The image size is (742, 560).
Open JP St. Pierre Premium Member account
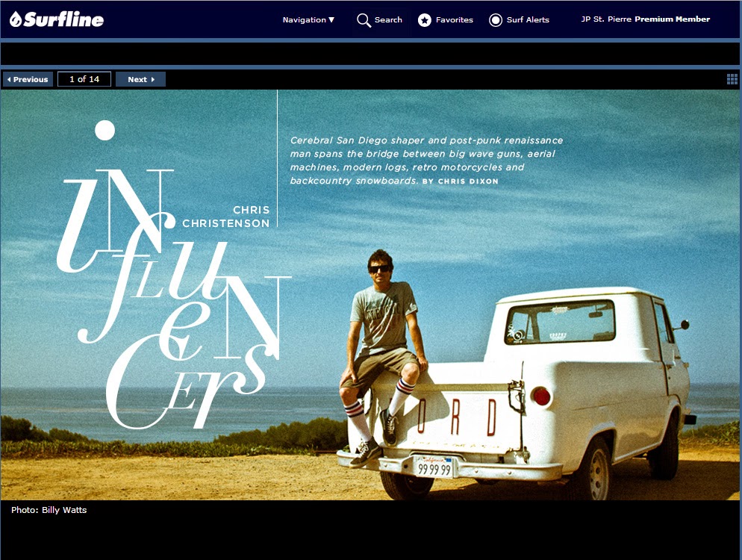coord(646,19)
